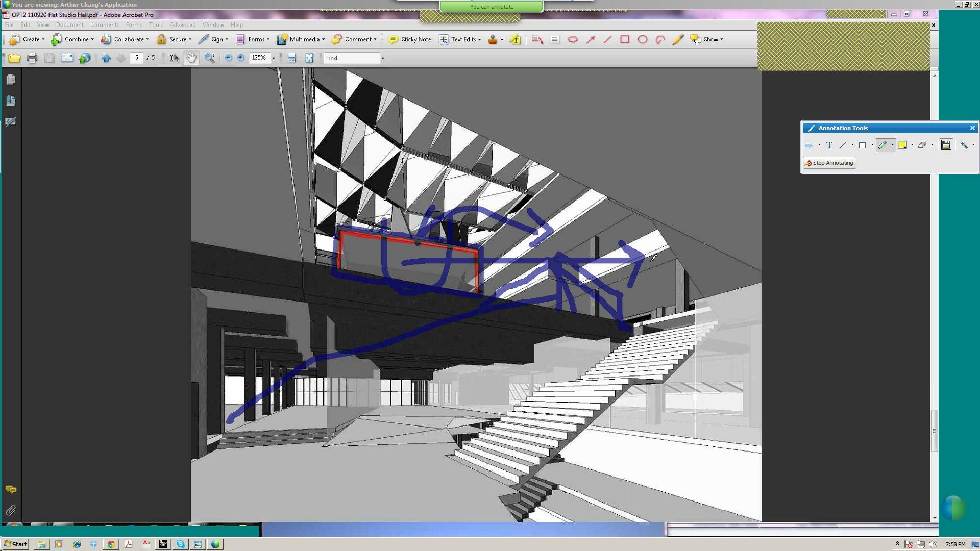Select the Text Box tool
This screenshot has height=551, width=980.
(555, 39)
